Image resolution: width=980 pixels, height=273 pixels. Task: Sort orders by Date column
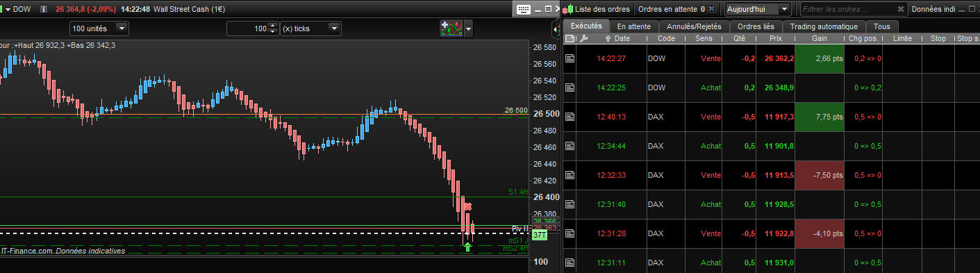[x=622, y=38]
